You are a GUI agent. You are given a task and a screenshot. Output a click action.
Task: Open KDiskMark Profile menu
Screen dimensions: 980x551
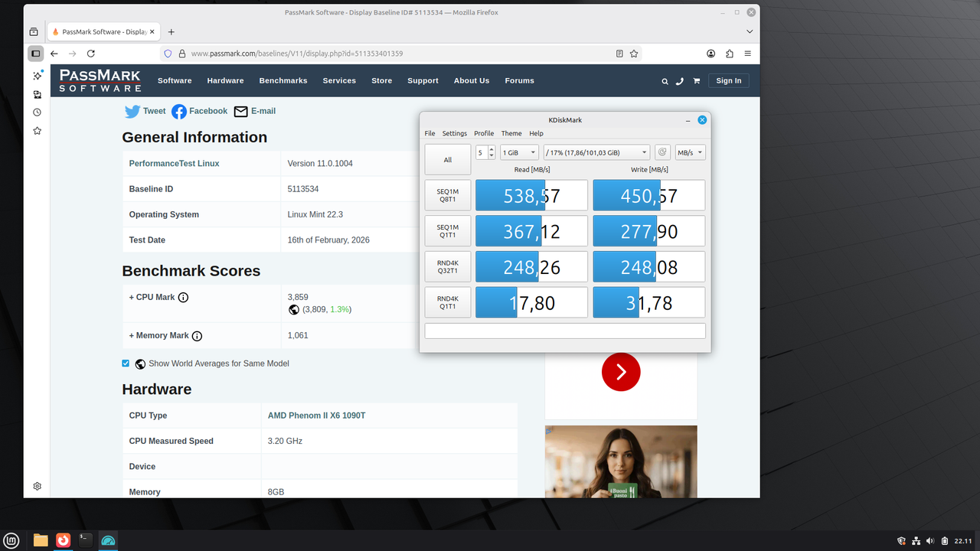tap(484, 133)
